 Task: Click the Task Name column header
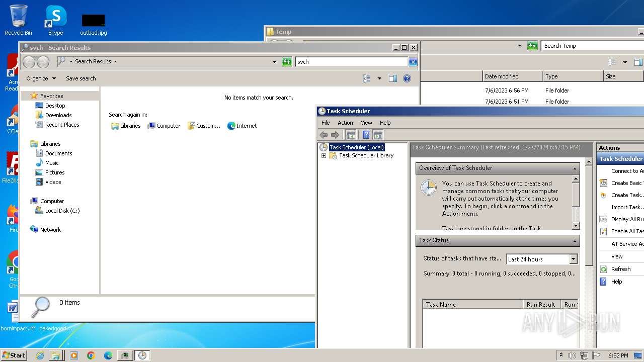473,305
